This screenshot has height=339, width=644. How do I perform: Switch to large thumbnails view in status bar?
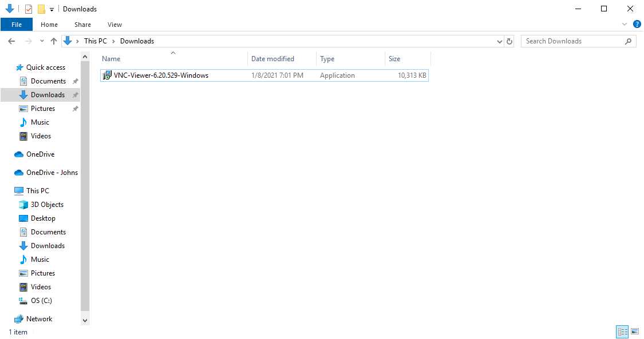635,332
